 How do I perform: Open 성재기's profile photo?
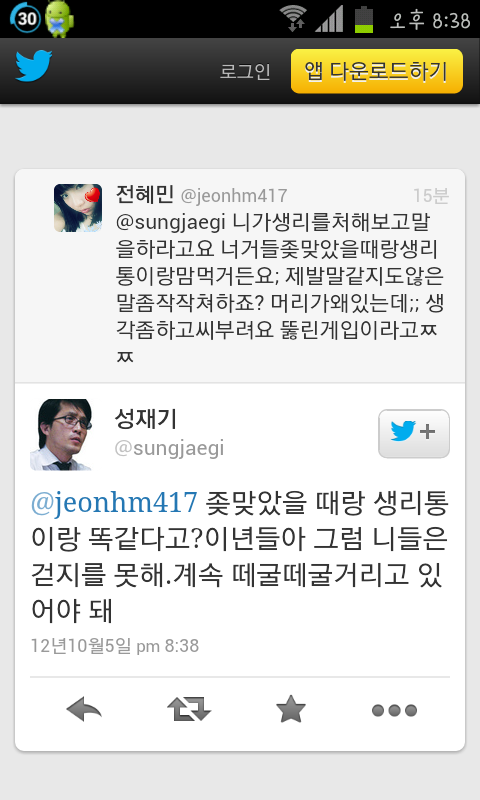pos(61,434)
